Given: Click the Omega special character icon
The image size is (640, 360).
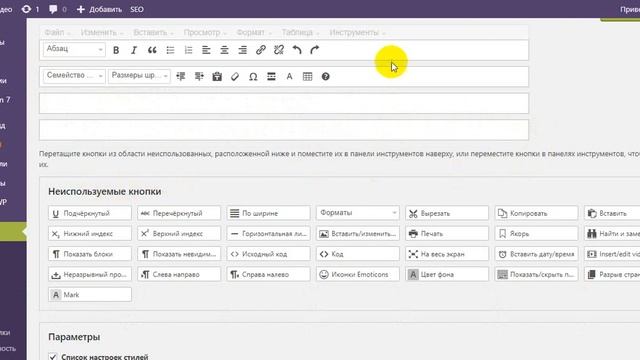Looking at the screenshot, I should [x=253, y=76].
